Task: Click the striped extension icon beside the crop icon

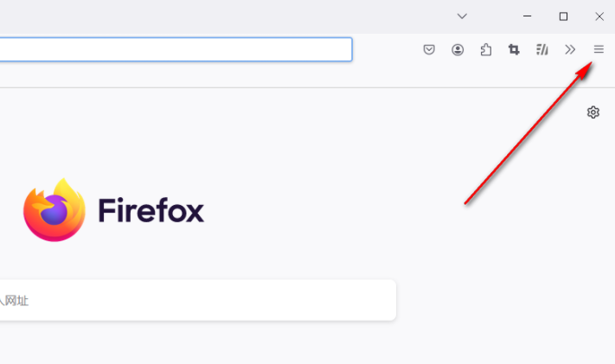Action: [542, 49]
